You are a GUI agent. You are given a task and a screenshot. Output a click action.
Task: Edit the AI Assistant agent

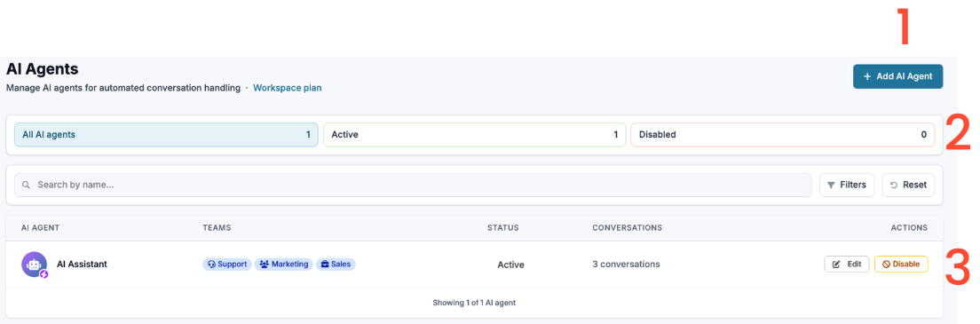pos(847,265)
